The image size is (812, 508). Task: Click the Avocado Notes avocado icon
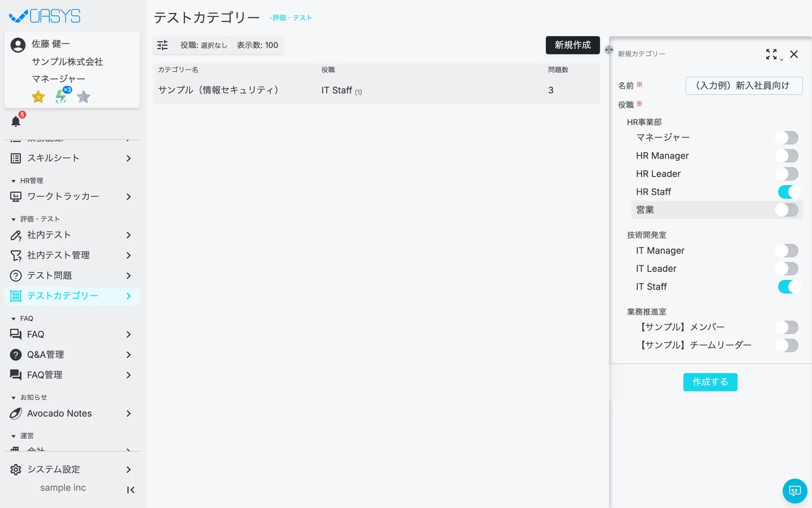point(16,413)
